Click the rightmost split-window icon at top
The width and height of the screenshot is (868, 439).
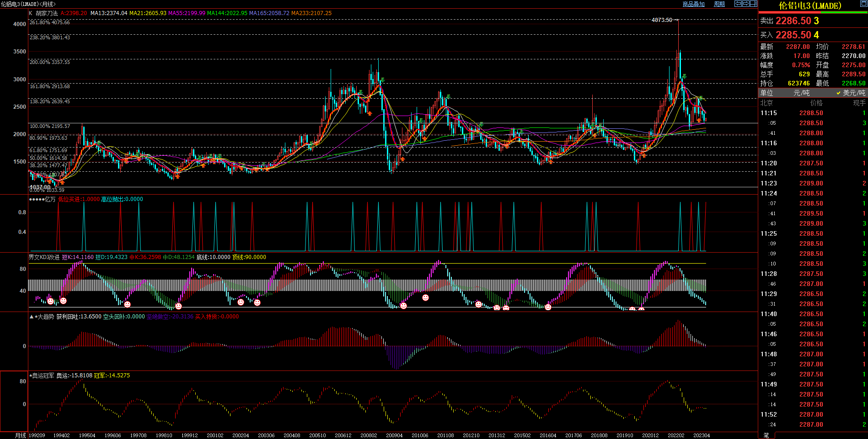[x=754, y=4]
